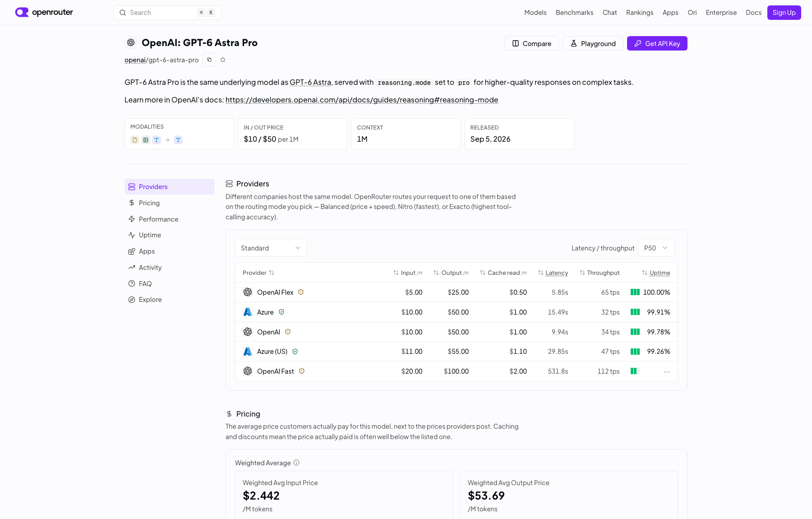Open Apps in top navigation bar
Viewport: 812px width, 519px height.
(670, 13)
